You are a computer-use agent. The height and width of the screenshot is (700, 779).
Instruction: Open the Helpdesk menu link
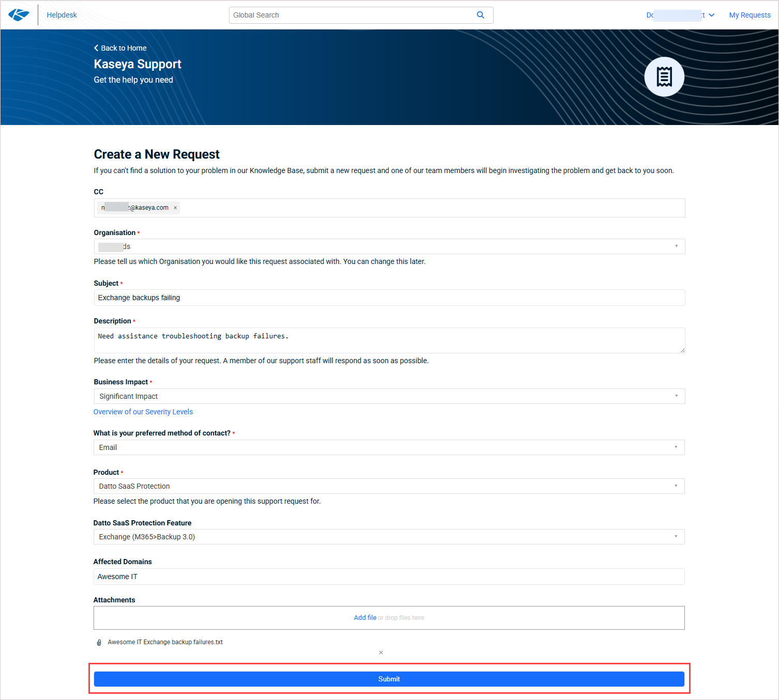[62, 15]
